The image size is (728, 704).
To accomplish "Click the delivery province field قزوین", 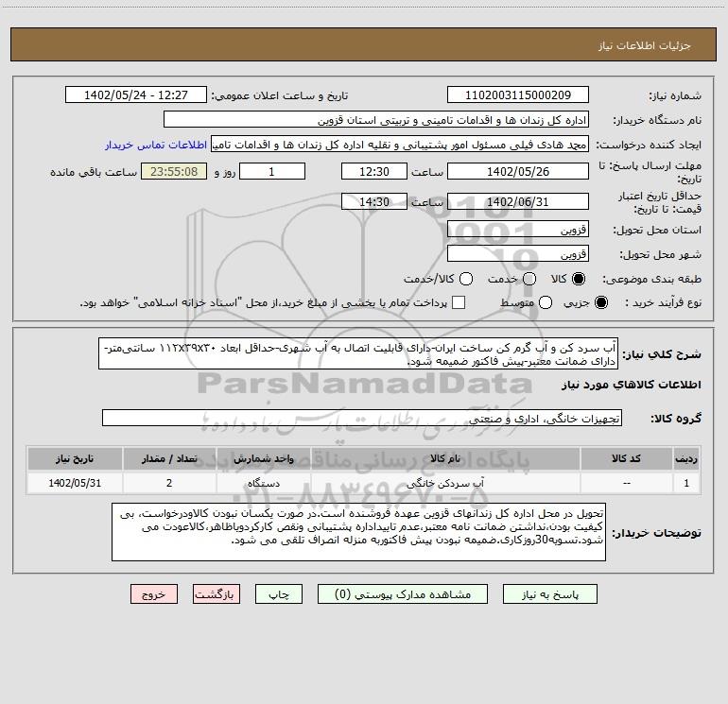I will tap(518, 229).
